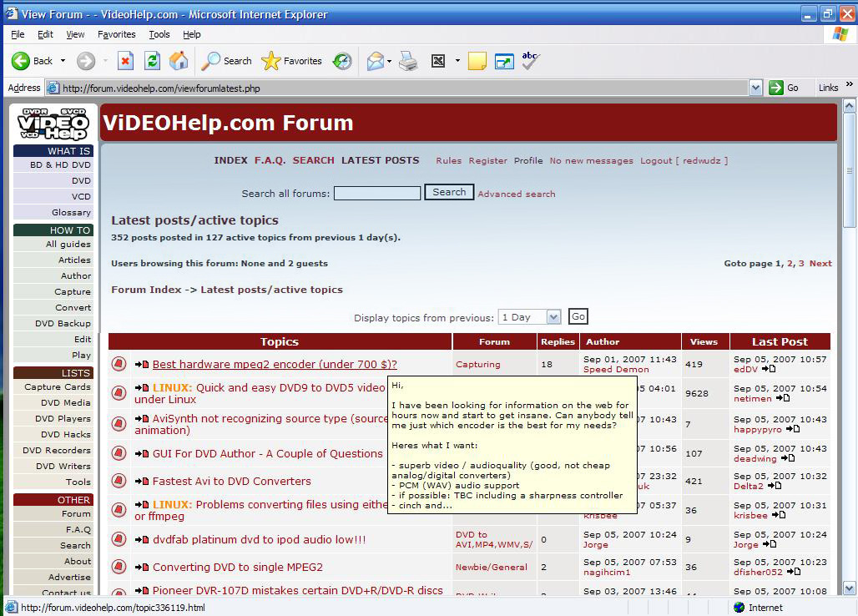Click the page icon in the address bar
Viewport: 858px width, 616px height.
pos(53,88)
